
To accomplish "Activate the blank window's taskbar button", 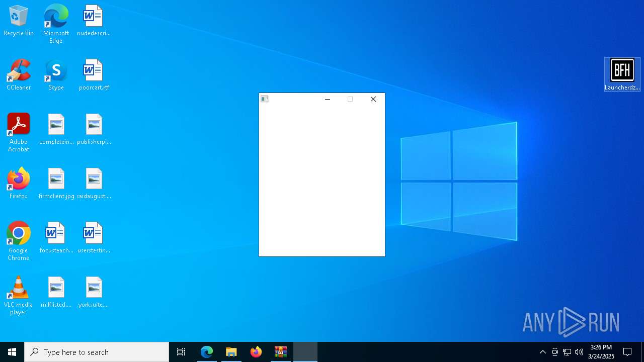I will [305, 352].
